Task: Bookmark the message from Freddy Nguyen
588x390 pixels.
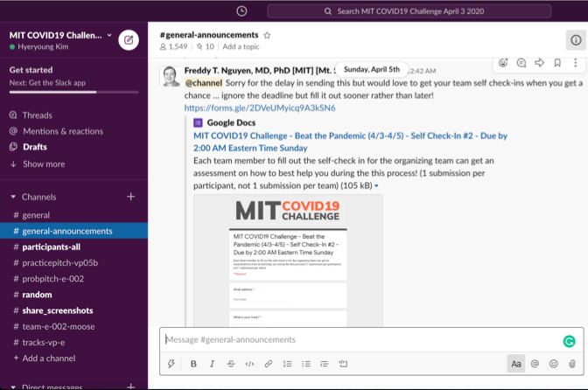Action: click(x=557, y=63)
